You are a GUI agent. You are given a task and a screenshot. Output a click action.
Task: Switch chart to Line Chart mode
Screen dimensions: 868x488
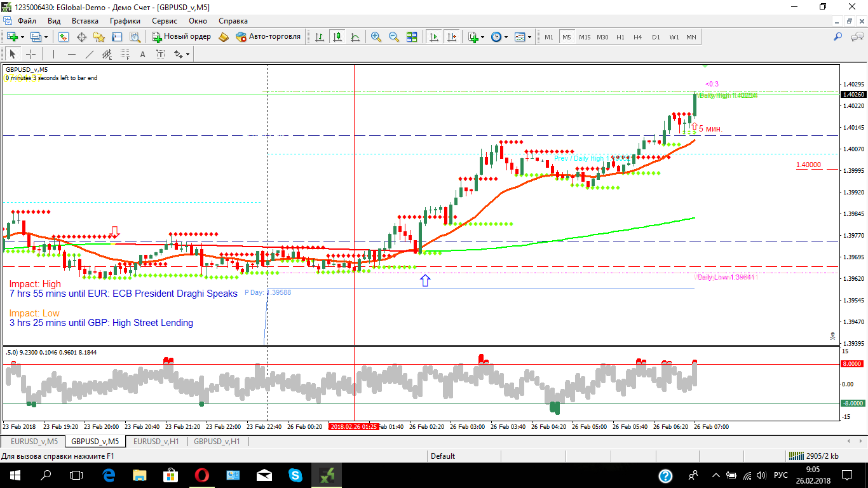pos(355,37)
